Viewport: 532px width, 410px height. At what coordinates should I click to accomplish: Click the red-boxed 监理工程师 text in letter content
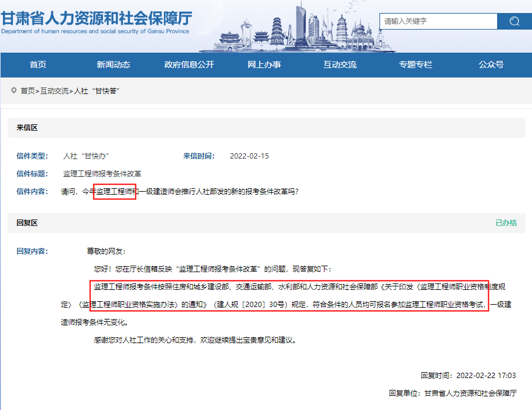[115, 192]
